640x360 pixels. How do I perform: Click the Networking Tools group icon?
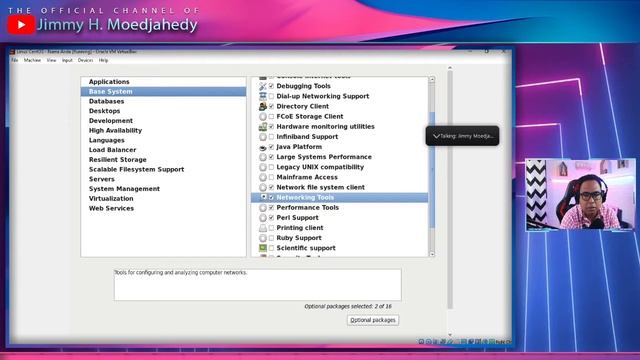click(263, 198)
